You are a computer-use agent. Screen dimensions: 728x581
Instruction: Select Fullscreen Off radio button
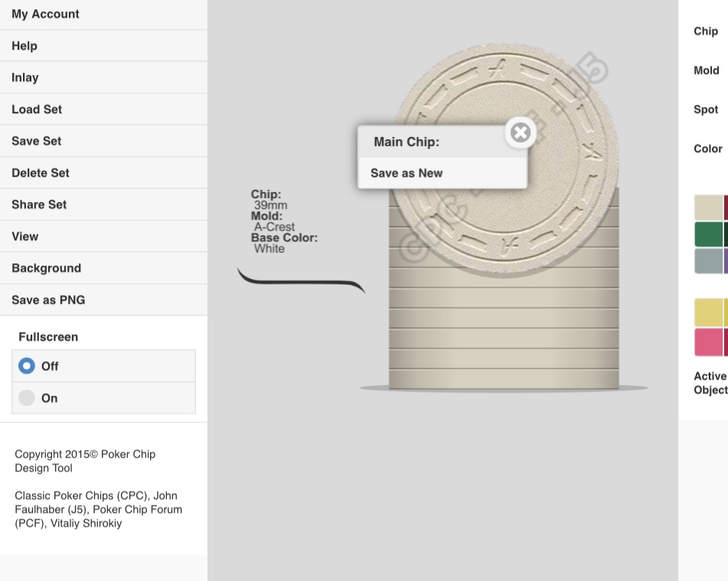[27, 366]
